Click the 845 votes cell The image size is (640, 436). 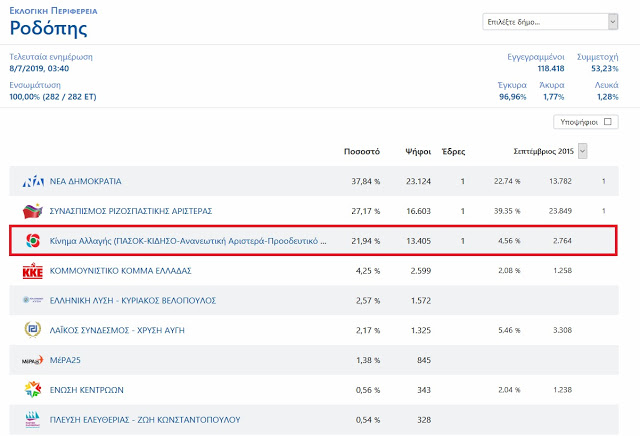point(424,360)
